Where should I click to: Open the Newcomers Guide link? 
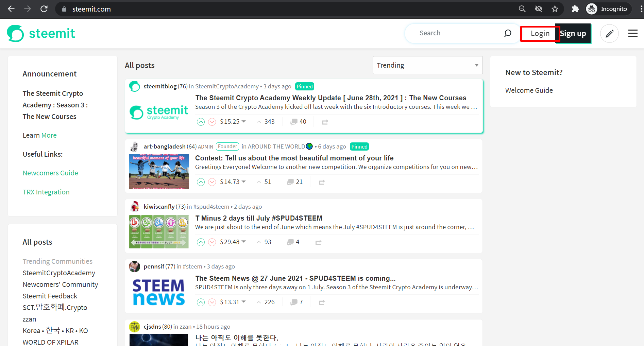[50, 173]
